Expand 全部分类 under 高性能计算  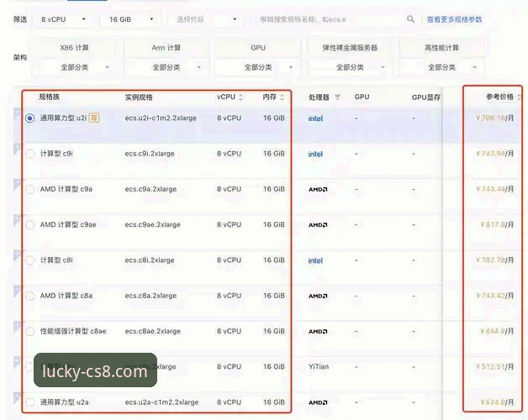coord(441,67)
